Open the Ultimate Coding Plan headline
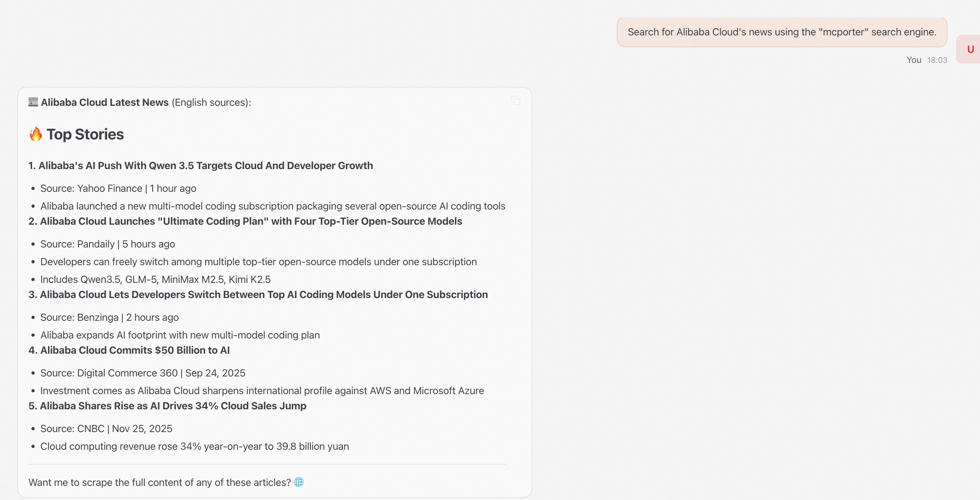Viewport: 980px width, 500px height. click(x=246, y=221)
